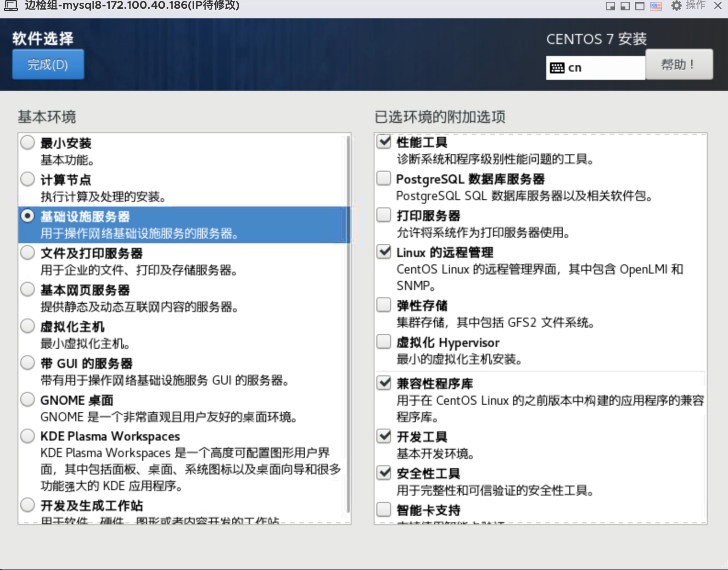Click 基本开发环境 description text
The width and height of the screenshot is (728, 570).
pos(435,454)
